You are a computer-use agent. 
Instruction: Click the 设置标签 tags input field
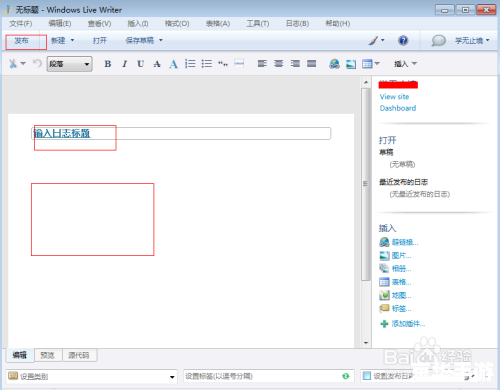pyautogui.click(x=268, y=376)
